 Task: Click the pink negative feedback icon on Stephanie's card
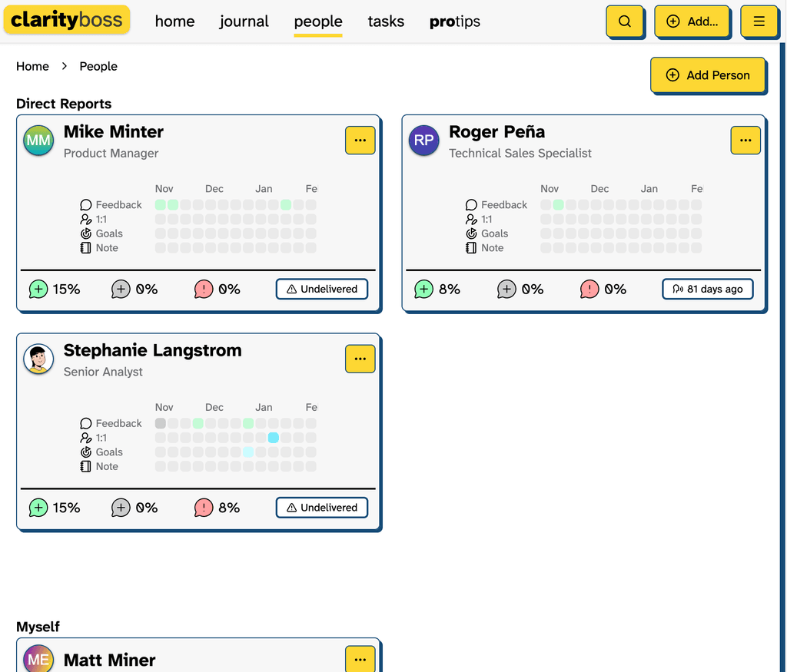tap(204, 508)
